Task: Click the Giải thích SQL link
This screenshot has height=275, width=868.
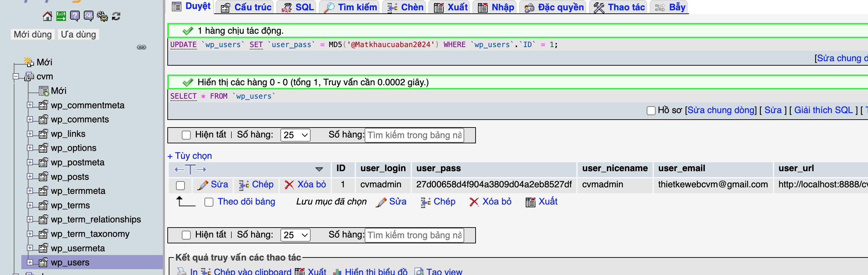Action: click(x=823, y=110)
